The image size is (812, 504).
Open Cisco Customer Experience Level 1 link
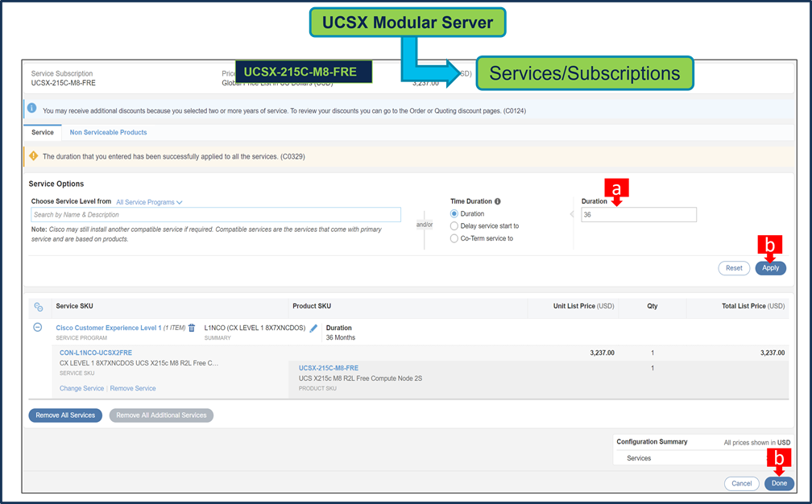coord(108,328)
